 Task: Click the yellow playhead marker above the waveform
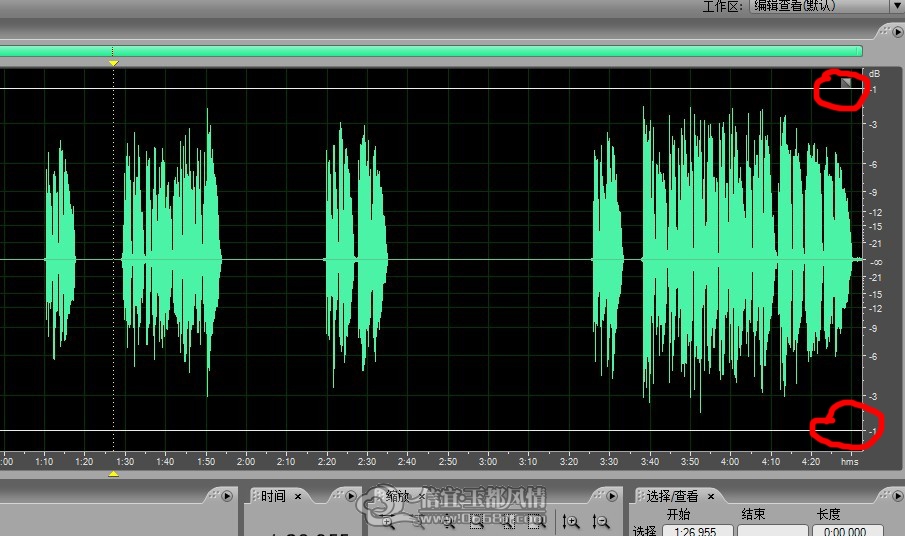click(114, 63)
